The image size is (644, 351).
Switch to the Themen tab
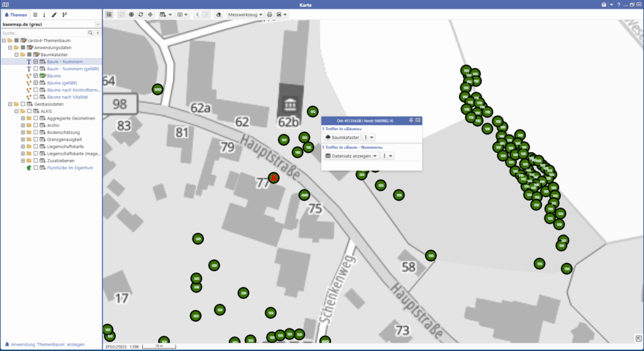pyautogui.click(x=15, y=14)
